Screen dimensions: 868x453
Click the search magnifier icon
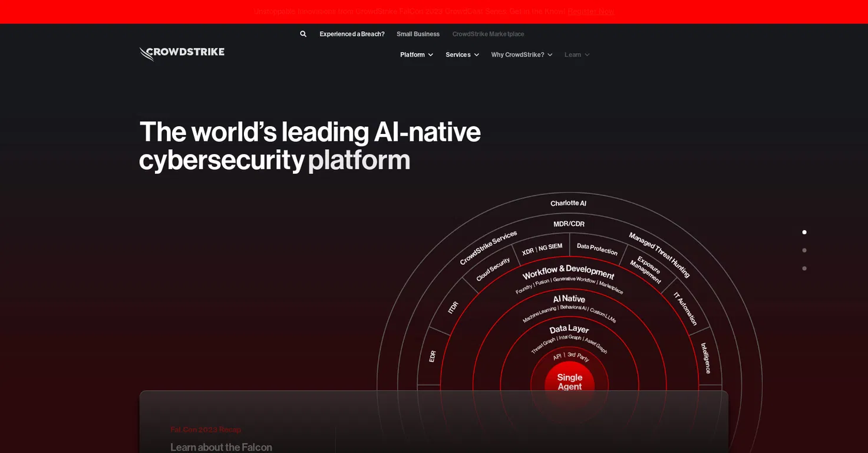[303, 34]
